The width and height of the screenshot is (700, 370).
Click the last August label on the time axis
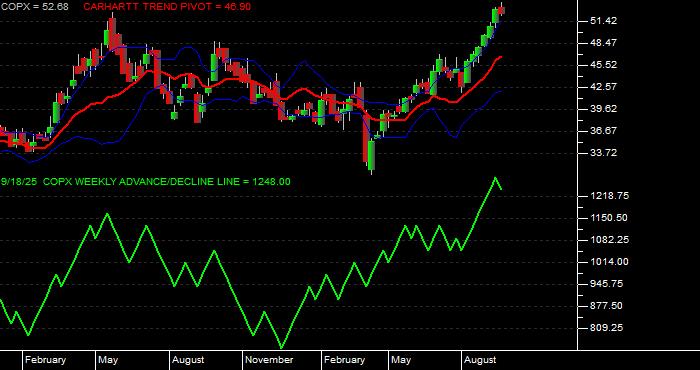tap(480, 360)
